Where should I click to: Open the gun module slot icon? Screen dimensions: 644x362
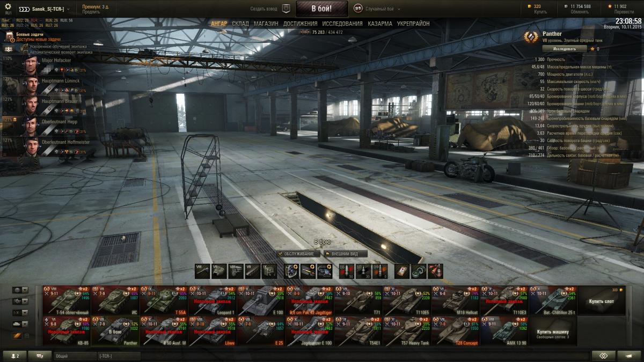[202, 271]
